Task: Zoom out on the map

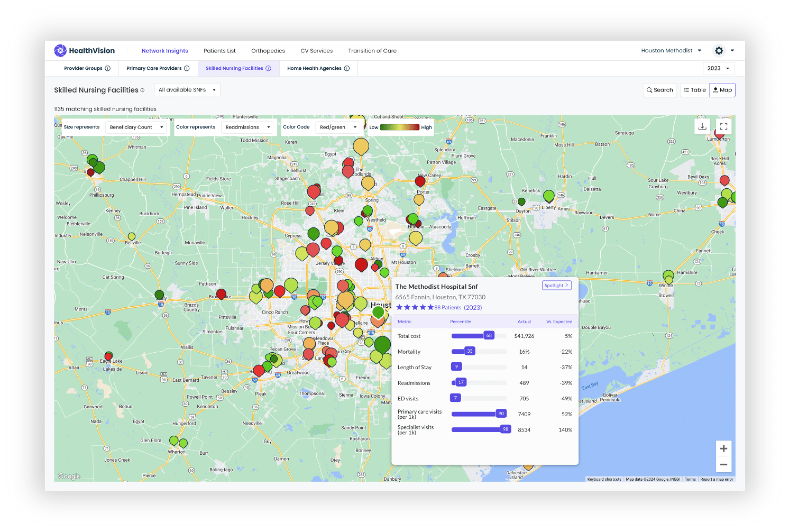Action: pyautogui.click(x=723, y=465)
